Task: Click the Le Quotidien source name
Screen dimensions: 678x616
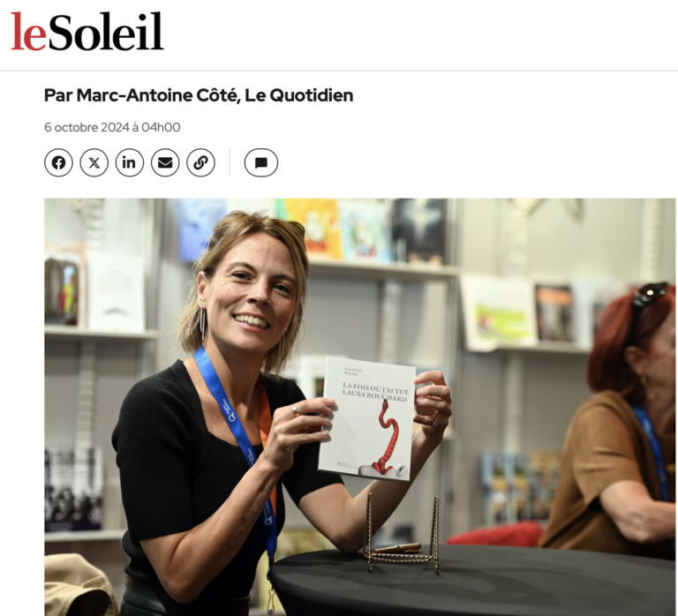Action: 298,95
